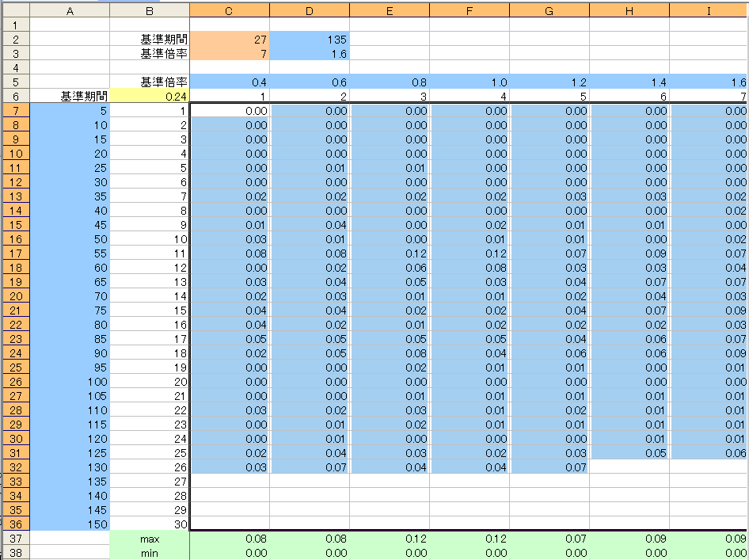Select column G header
The width and height of the screenshot is (749, 560).
549,10
